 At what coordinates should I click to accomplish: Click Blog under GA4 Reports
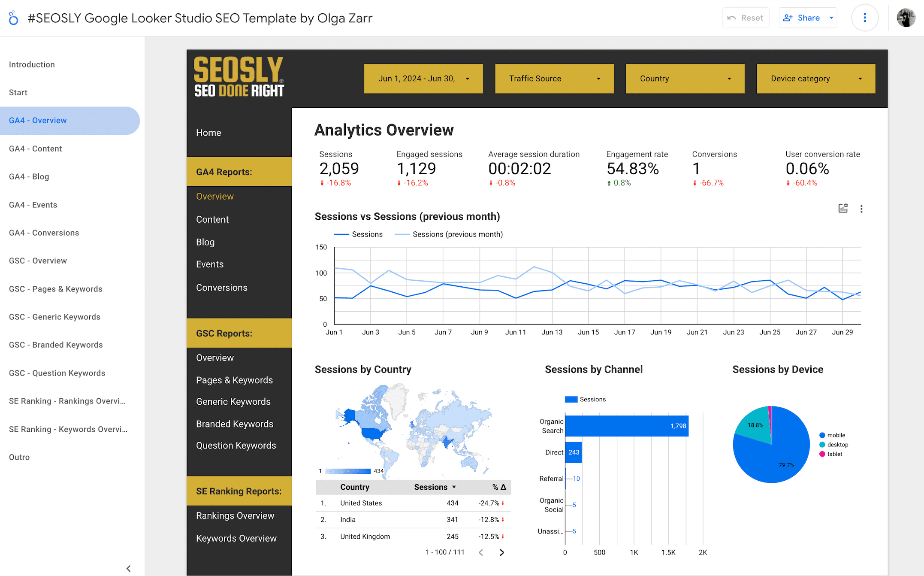click(205, 242)
